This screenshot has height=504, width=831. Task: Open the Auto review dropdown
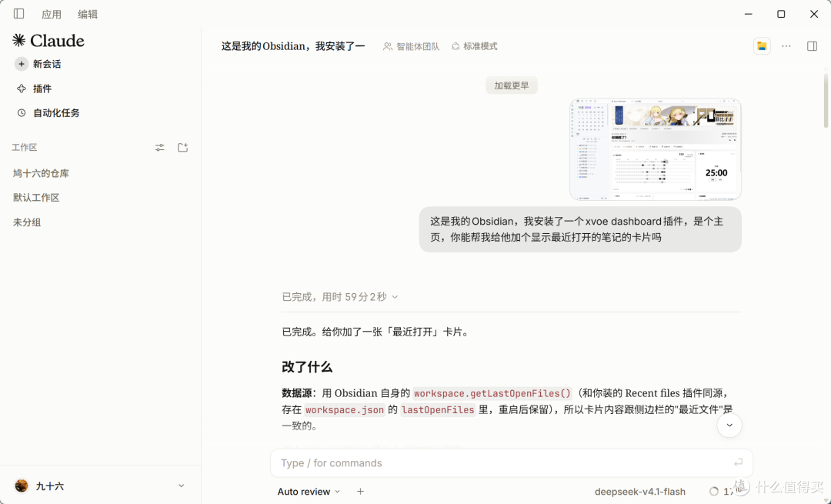coord(309,492)
